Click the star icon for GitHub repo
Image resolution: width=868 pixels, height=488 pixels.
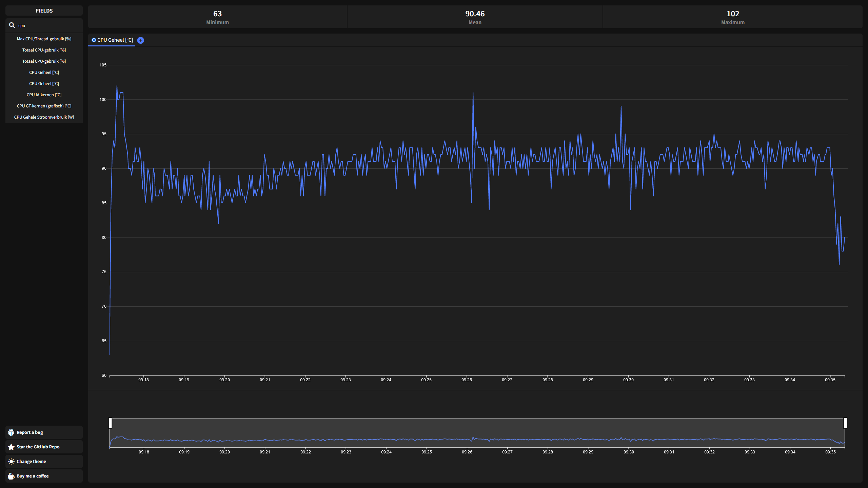tap(11, 447)
